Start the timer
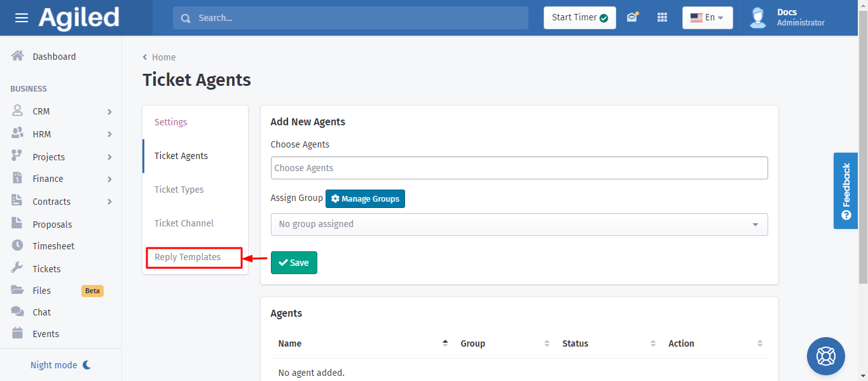 coord(579,18)
